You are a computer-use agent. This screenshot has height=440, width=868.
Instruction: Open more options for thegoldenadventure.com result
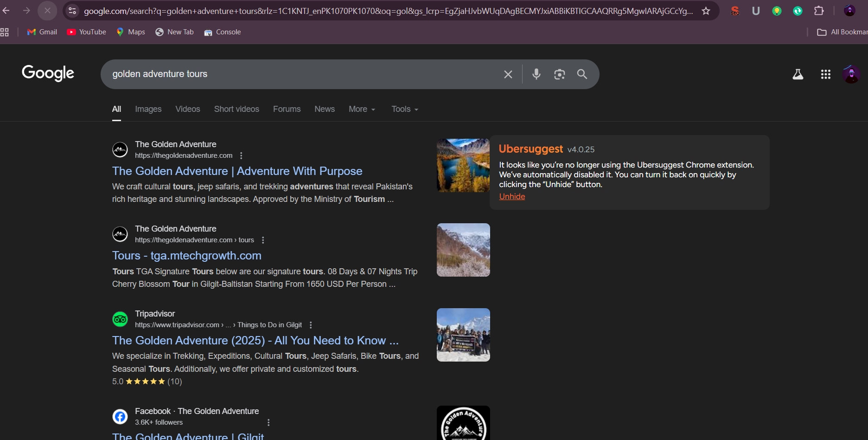click(x=241, y=155)
